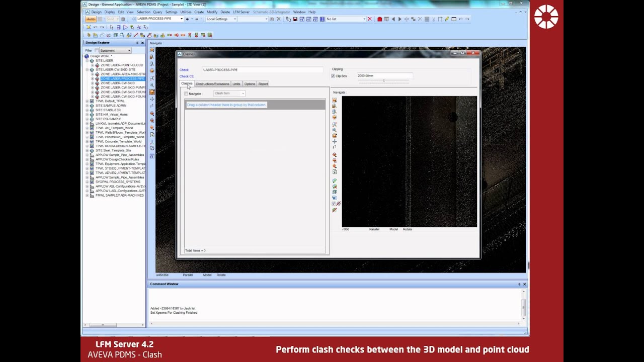The width and height of the screenshot is (644, 362).
Task: Click the red delete X toolbar icon
Action: pos(370,19)
